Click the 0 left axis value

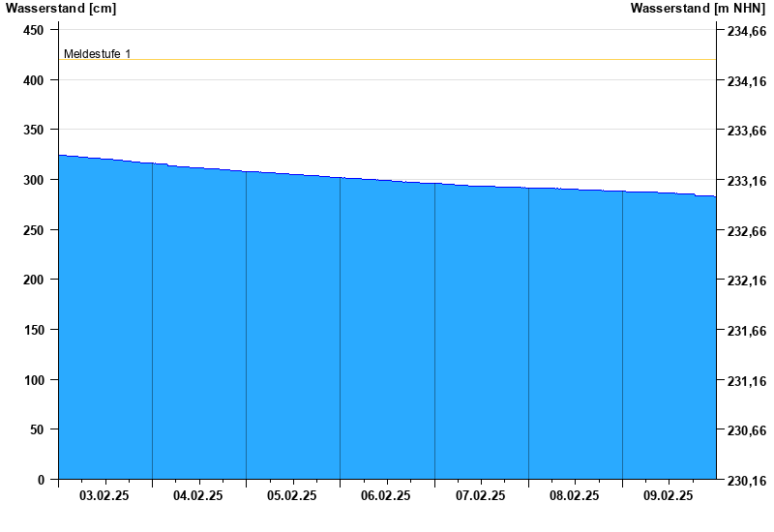click(x=41, y=480)
